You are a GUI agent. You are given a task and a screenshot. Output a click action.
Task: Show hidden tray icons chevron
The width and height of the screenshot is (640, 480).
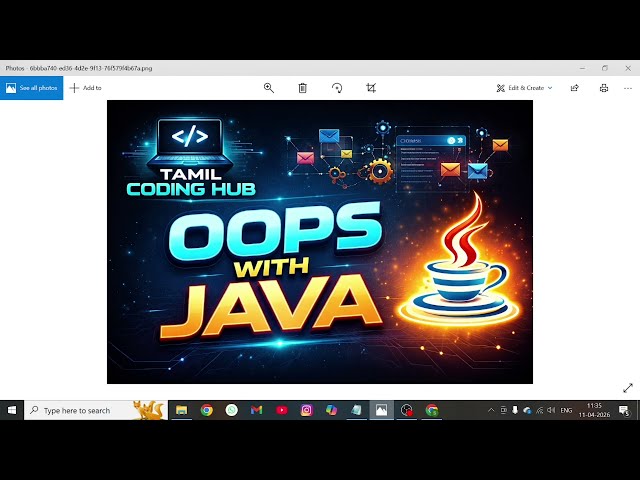pyautogui.click(x=491, y=410)
